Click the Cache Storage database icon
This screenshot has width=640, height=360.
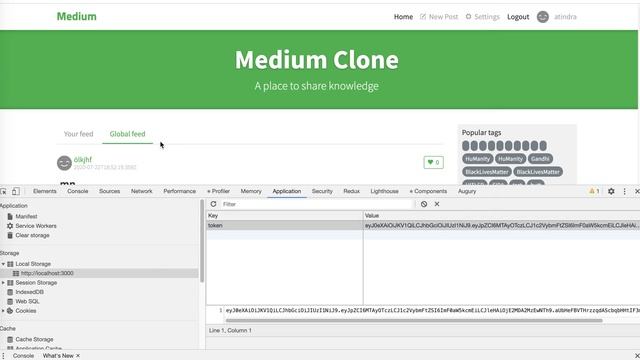pos(10,339)
